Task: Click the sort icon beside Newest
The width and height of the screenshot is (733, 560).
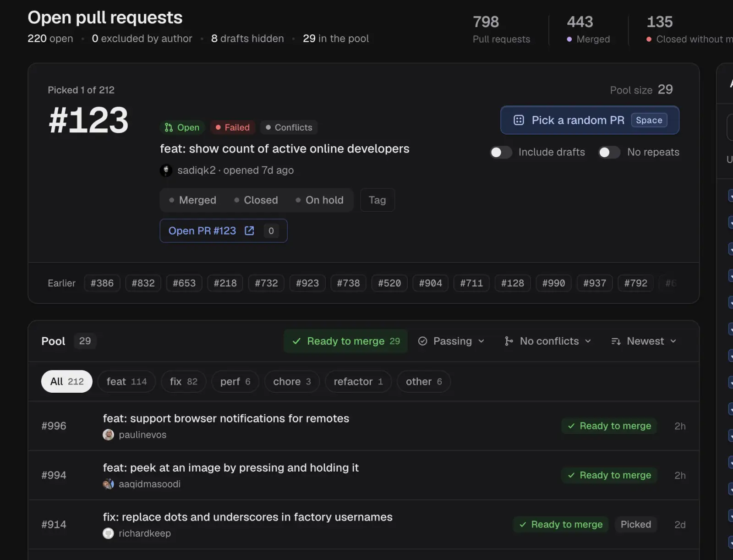Action: tap(616, 341)
